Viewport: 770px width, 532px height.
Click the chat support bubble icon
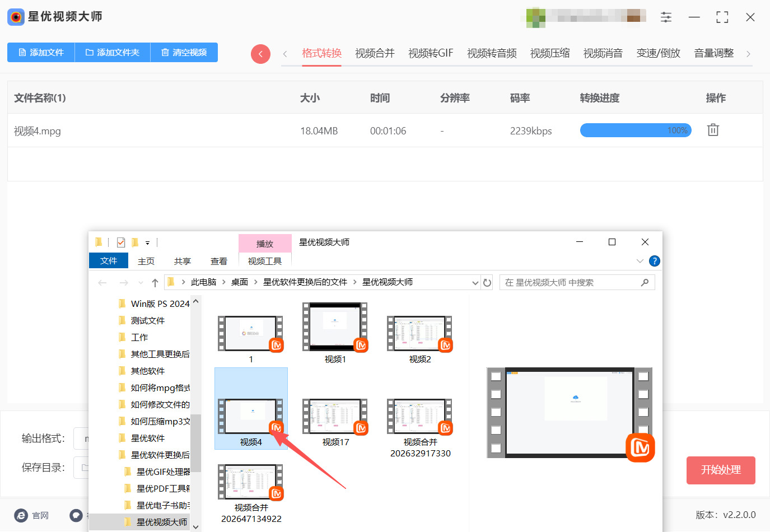(x=76, y=515)
